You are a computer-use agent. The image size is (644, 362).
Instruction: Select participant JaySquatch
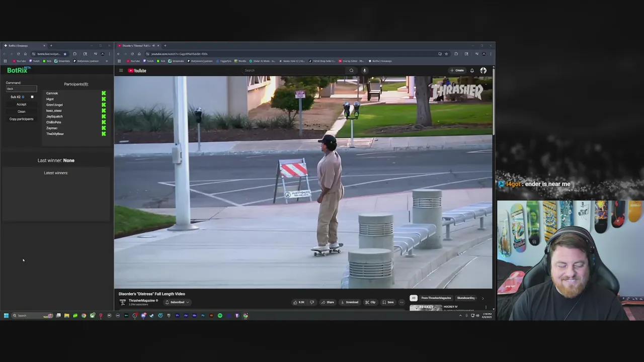click(54, 116)
